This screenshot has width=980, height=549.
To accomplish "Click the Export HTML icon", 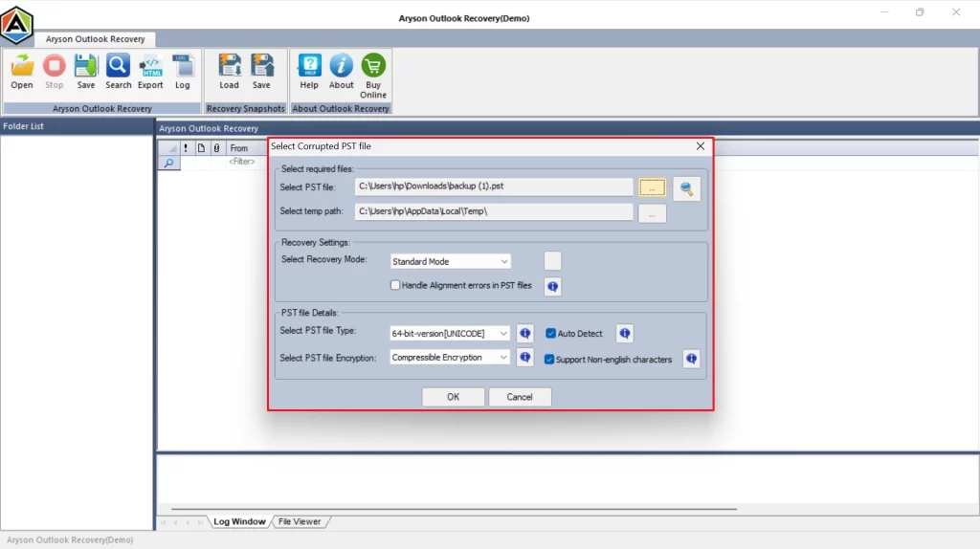I will (x=150, y=71).
